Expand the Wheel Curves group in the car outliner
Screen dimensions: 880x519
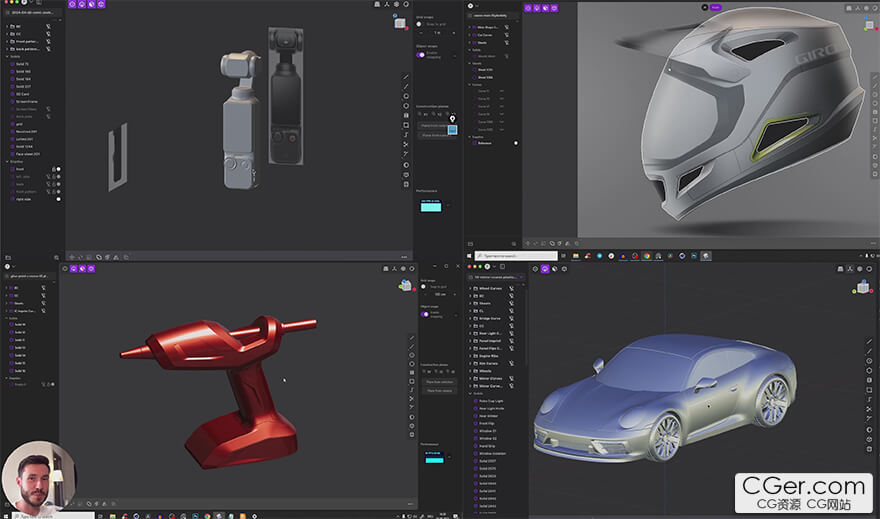471,287
